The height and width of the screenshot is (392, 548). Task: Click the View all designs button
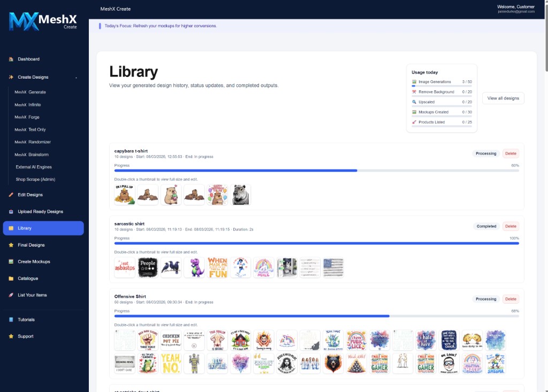click(503, 98)
